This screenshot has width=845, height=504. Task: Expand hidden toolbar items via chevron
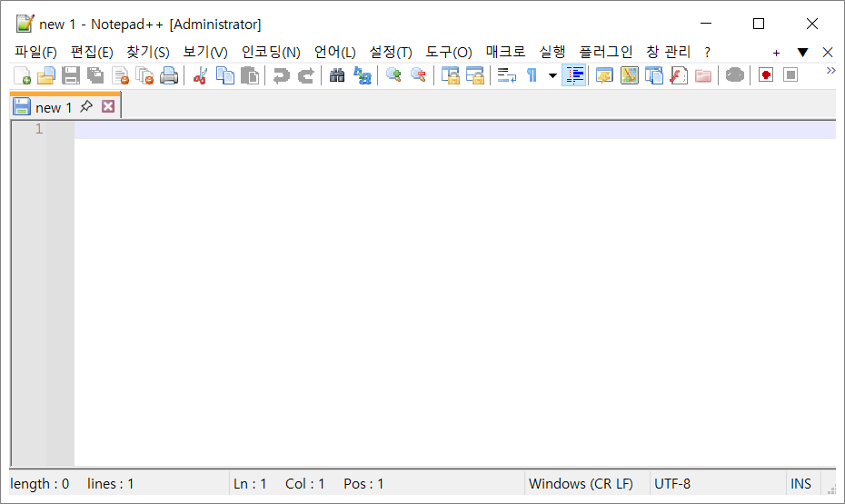(x=830, y=71)
